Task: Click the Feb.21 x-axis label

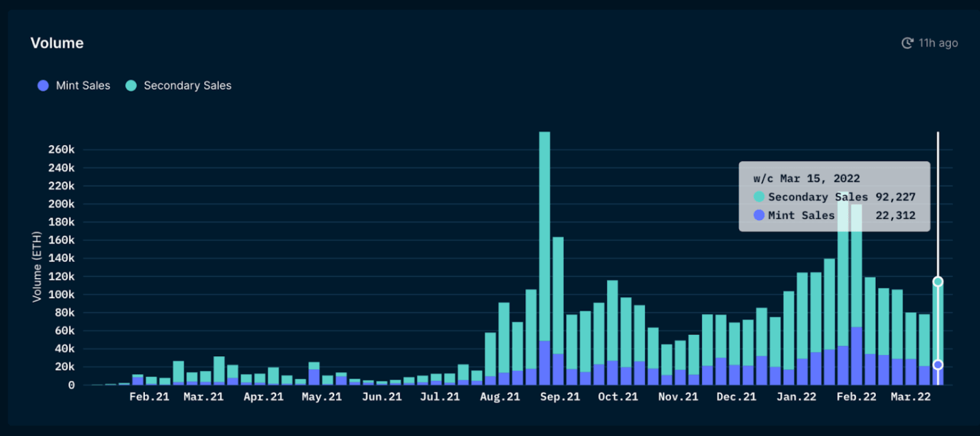Action: 149,397
